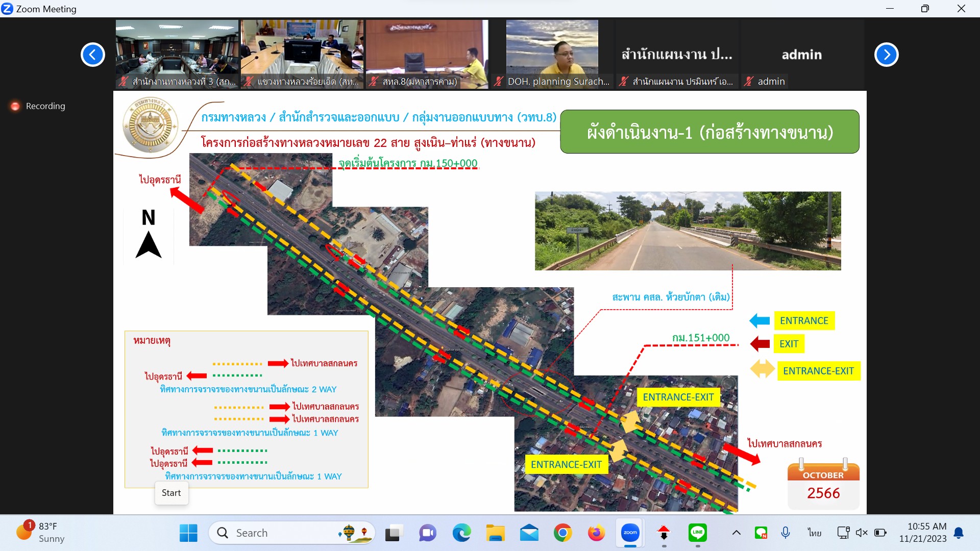Open File Explorer from taskbar
This screenshot has width=980, height=551.
495,533
